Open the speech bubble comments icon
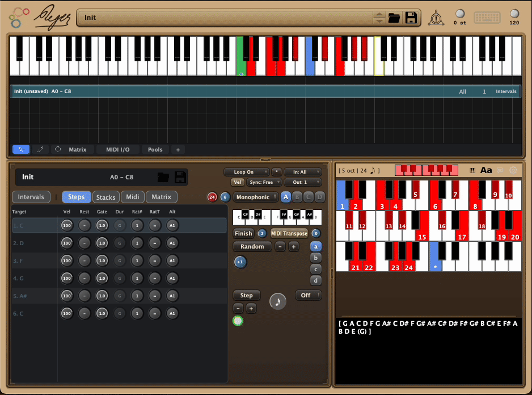The image size is (532, 395). (500, 170)
